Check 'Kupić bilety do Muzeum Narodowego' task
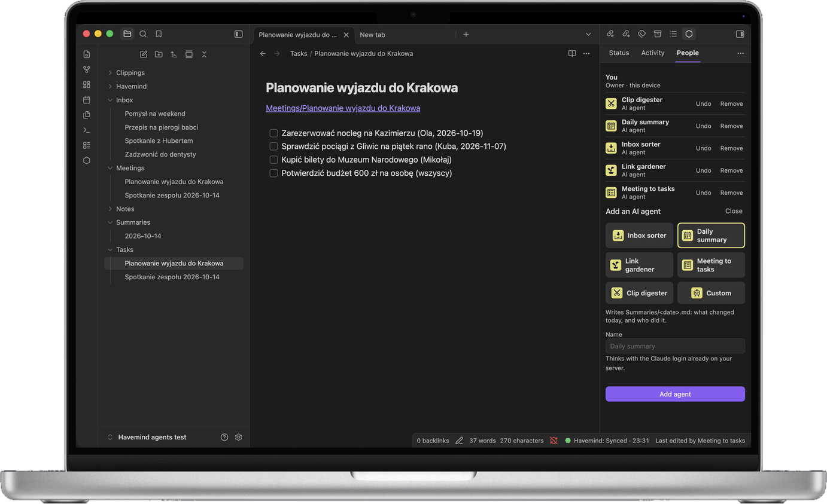This screenshot has width=827, height=504. tap(273, 160)
